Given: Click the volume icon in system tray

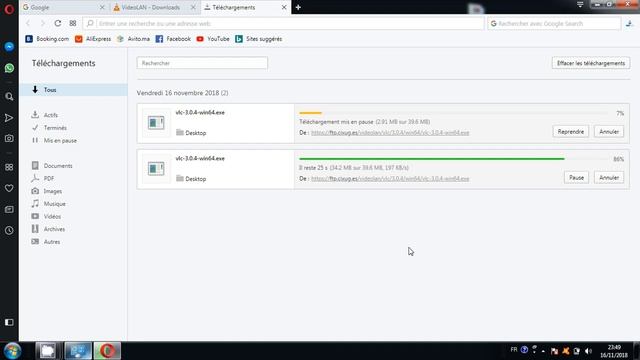Looking at the screenshot, I should (588, 351).
